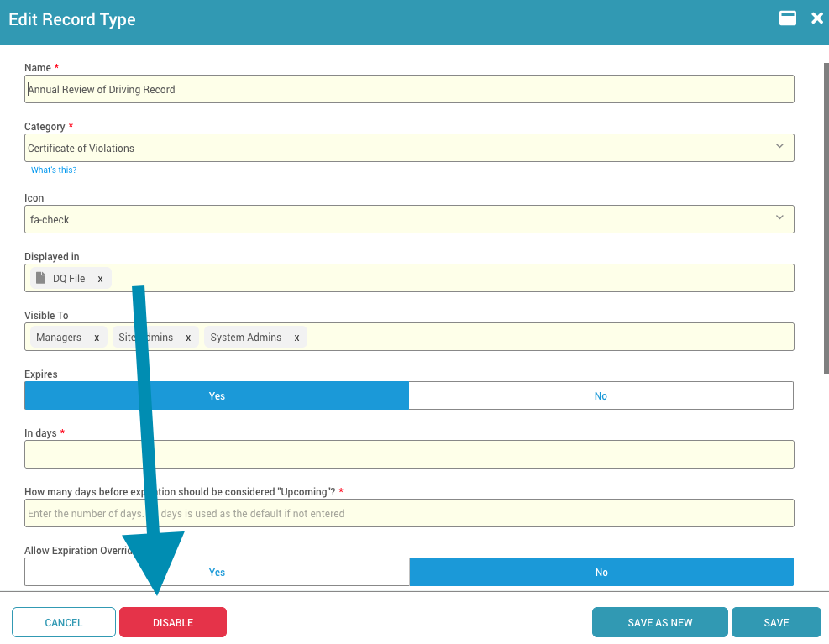Maximize the Edit Record Type dialog

[x=788, y=18]
